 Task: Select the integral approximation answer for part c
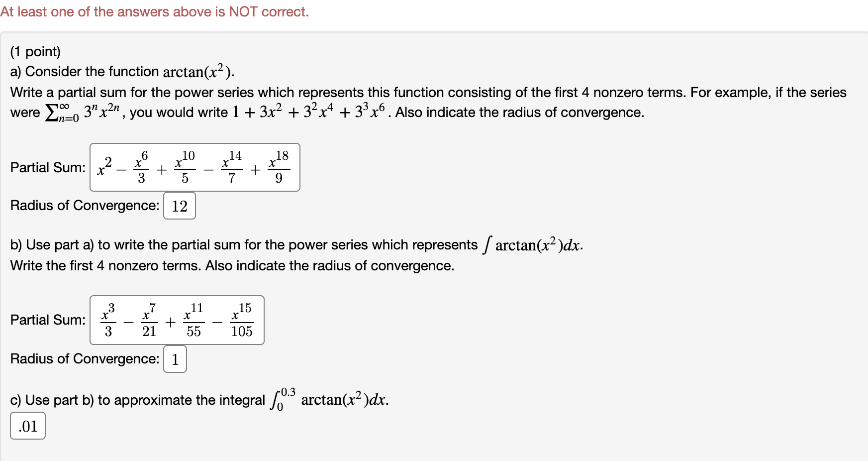(x=27, y=426)
